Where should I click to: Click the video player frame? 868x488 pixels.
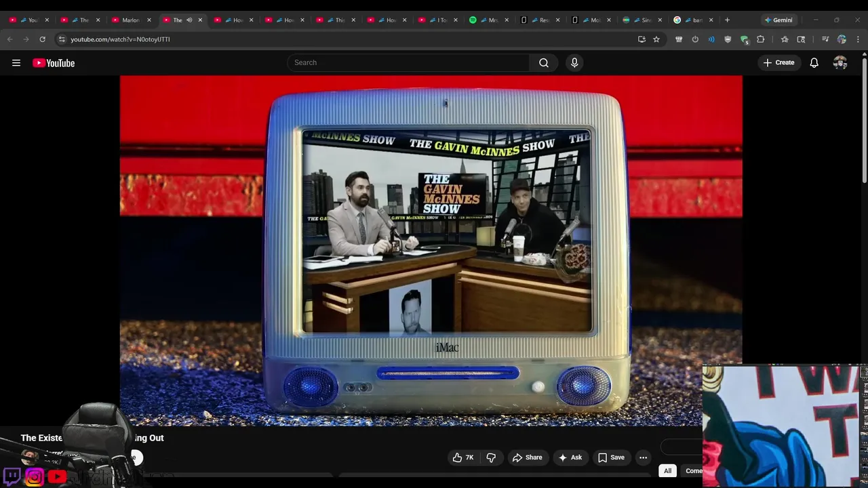[x=431, y=251]
